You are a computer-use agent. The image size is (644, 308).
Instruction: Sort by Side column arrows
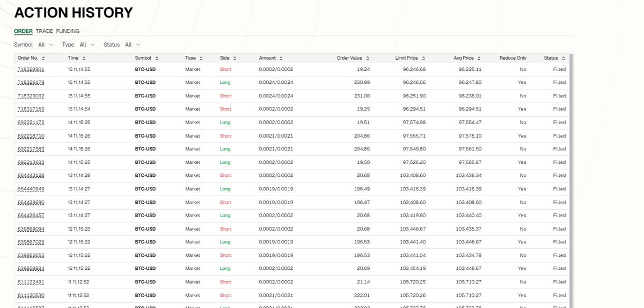(x=235, y=58)
